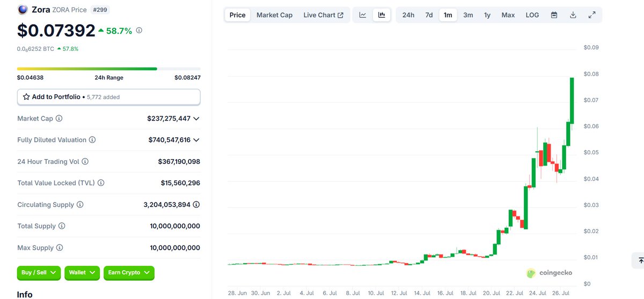
Task: Select the 7d time range
Action: (x=429, y=15)
